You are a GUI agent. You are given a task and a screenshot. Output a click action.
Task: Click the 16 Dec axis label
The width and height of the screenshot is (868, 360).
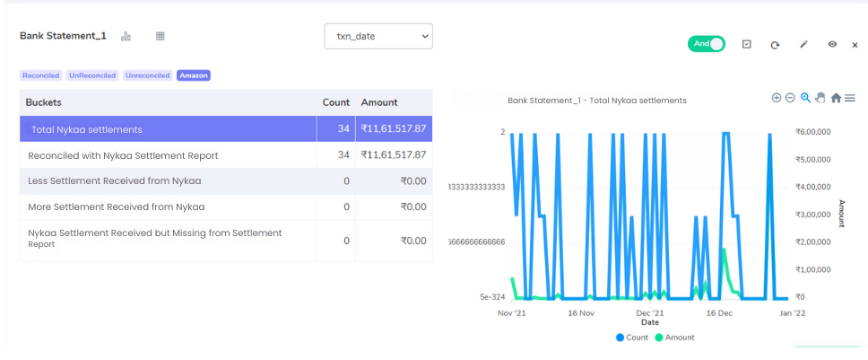(x=720, y=313)
